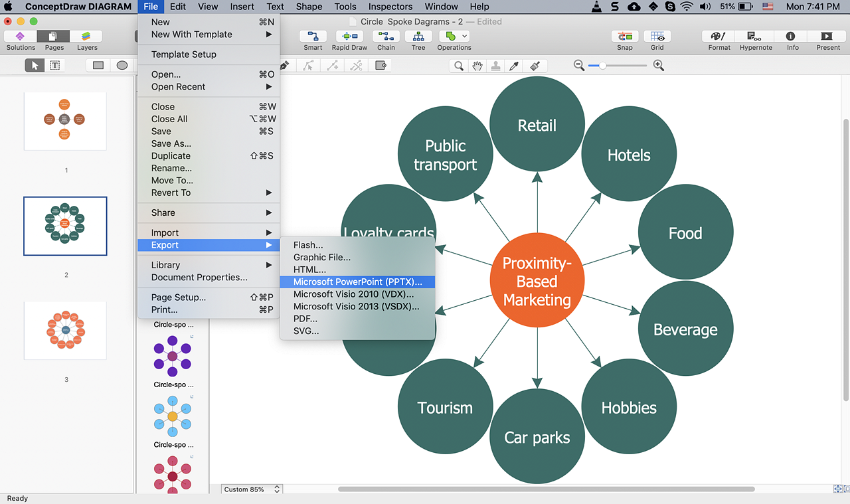850x504 pixels.
Task: Select the eyedropper tool
Action: coord(514,66)
